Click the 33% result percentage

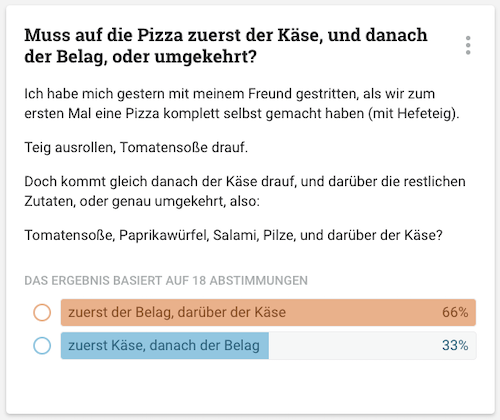pos(455,345)
